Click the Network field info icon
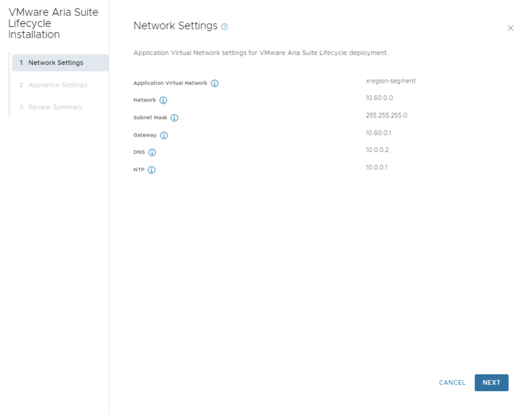The image size is (532, 414). pos(163,100)
